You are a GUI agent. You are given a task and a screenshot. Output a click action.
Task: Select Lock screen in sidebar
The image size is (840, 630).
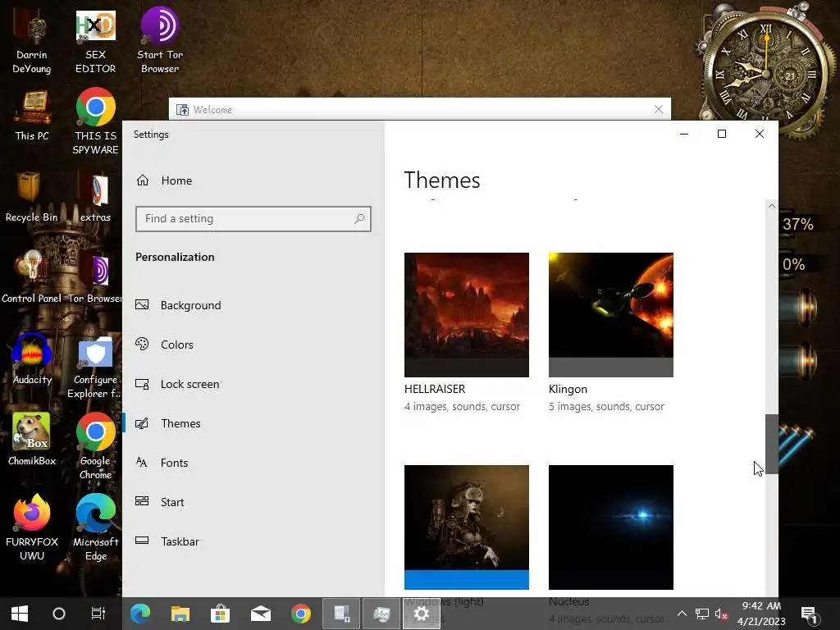[x=189, y=384]
